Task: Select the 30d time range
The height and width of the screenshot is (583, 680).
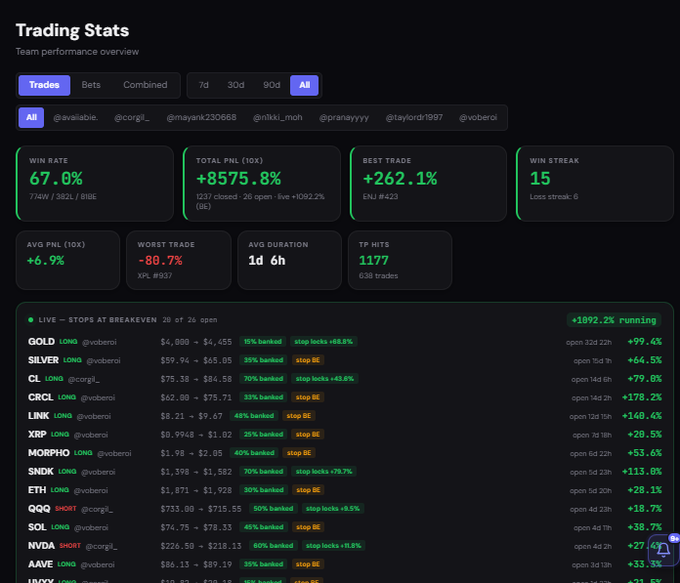Action: click(236, 85)
